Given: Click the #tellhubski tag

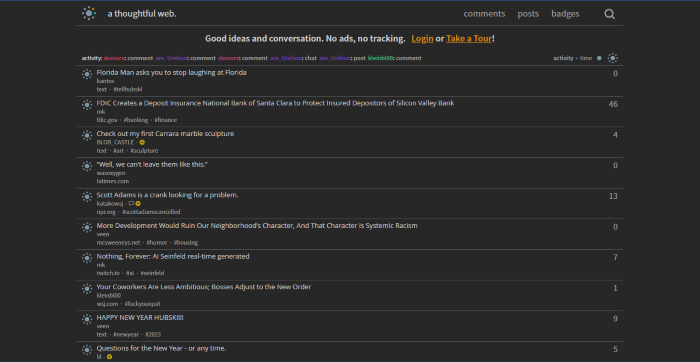Looking at the screenshot, I should 128,89.
